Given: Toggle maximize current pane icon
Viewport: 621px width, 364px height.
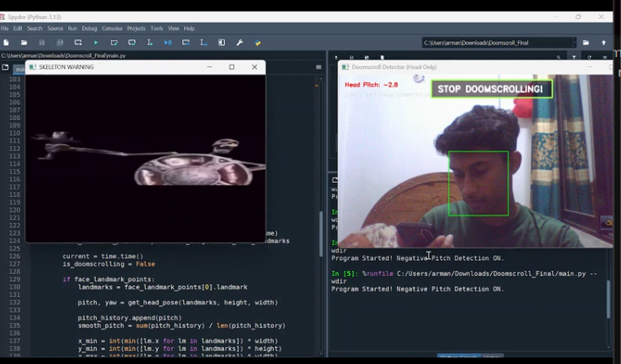Looking at the screenshot, I should pos(222,43).
